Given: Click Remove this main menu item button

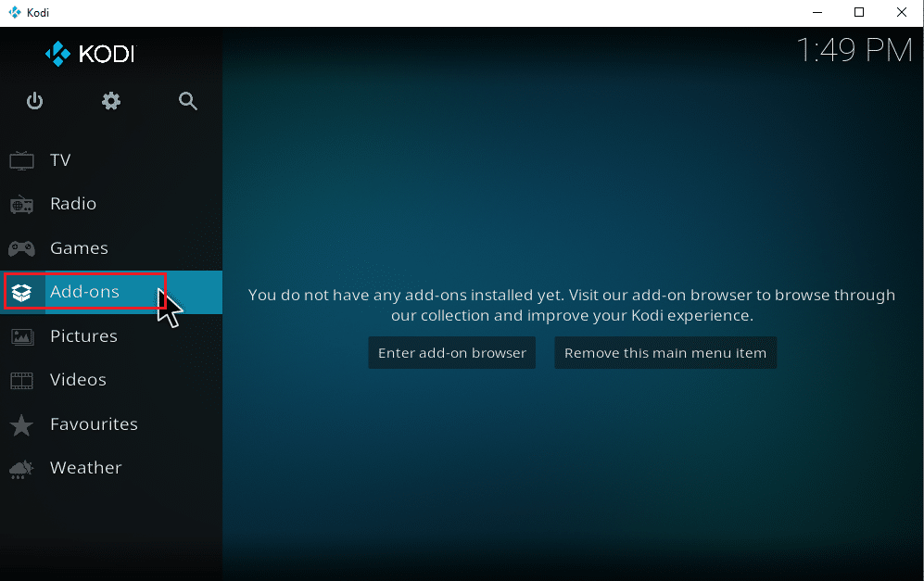Looking at the screenshot, I should pyautogui.click(x=665, y=353).
